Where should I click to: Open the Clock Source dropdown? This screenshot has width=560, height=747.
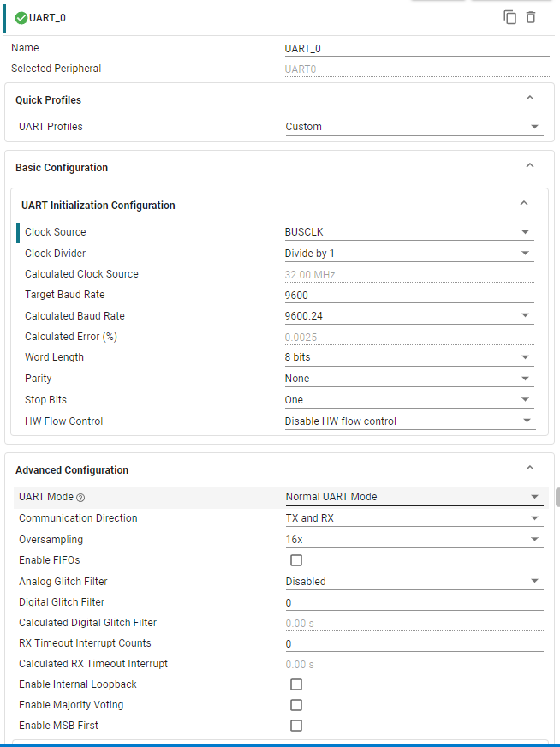pyautogui.click(x=408, y=232)
